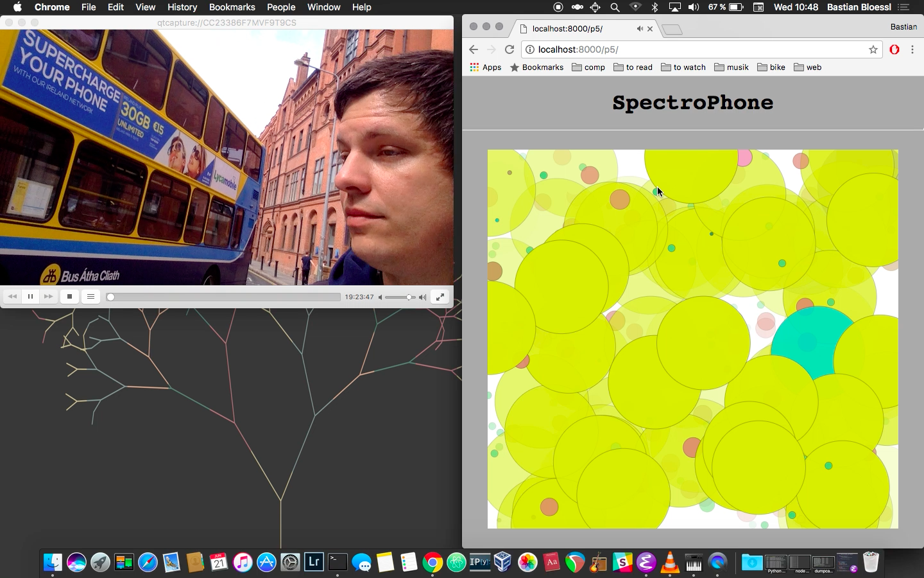Expand the 'musik' bookmarks folder

[732, 67]
